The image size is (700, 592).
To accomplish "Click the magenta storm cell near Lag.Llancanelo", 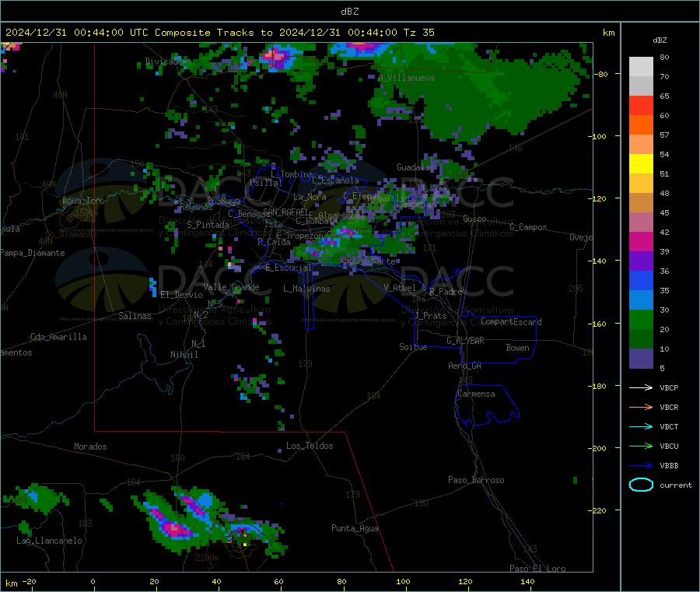I will 172,529.
